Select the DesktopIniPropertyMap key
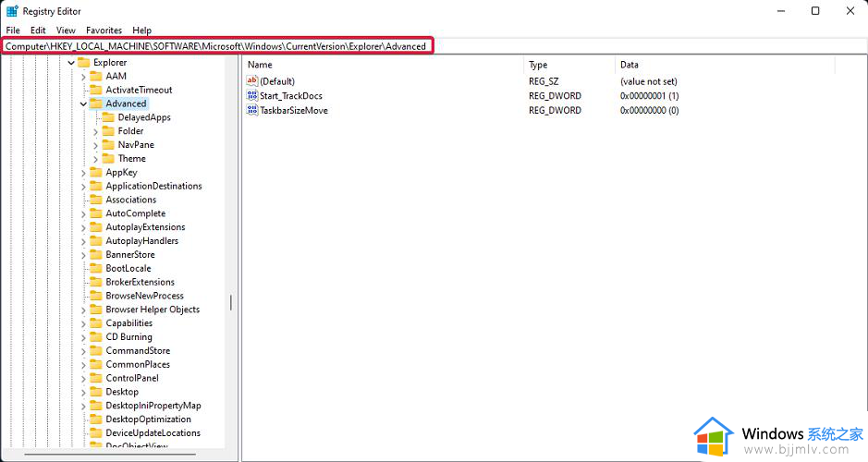Viewport: 868px width, 462px height. 153,406
